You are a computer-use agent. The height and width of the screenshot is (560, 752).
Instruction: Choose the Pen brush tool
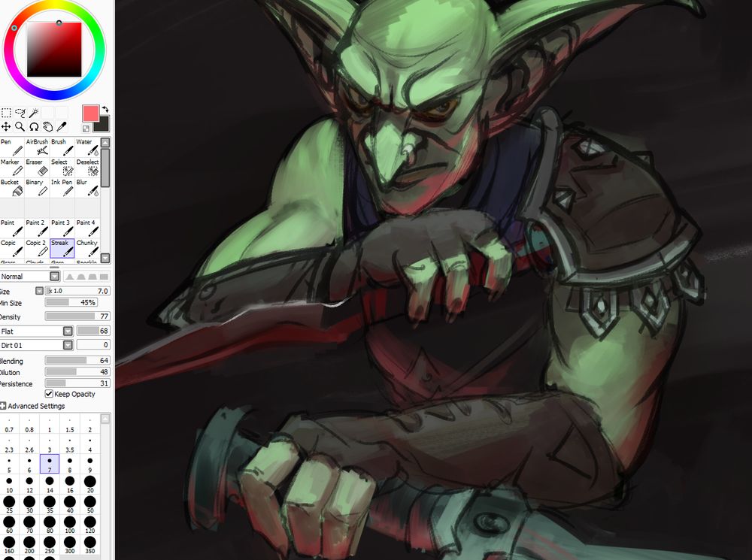pos(12,147)
